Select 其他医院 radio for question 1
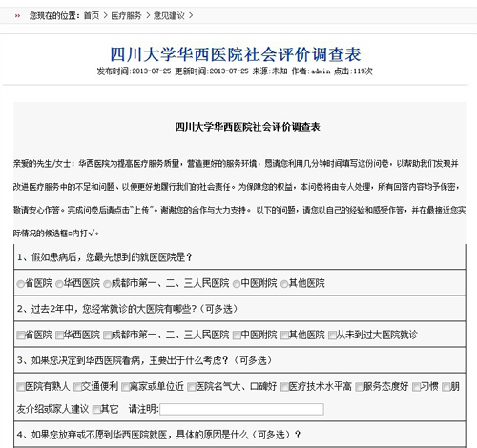 (x=284, y=284)
